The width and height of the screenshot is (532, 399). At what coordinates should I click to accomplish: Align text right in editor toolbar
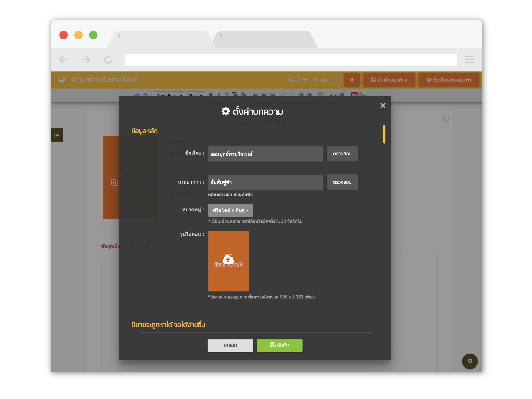click(x=272, y=94)
